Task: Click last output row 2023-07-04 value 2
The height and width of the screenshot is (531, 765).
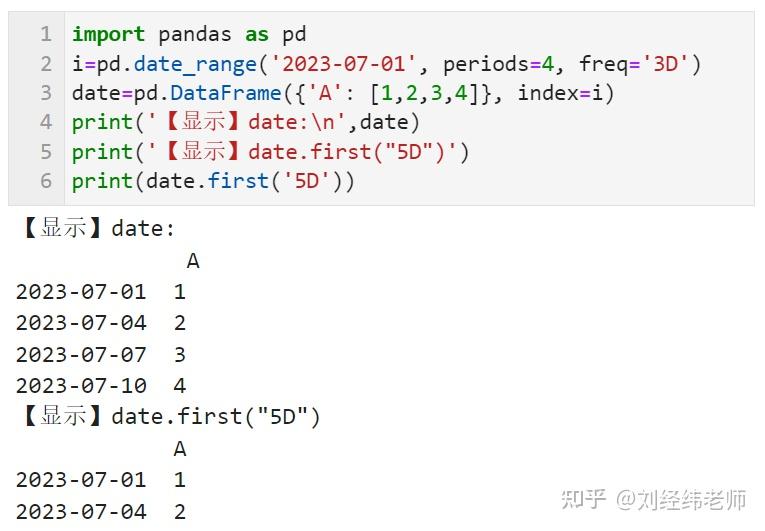Action: (101, 512)
